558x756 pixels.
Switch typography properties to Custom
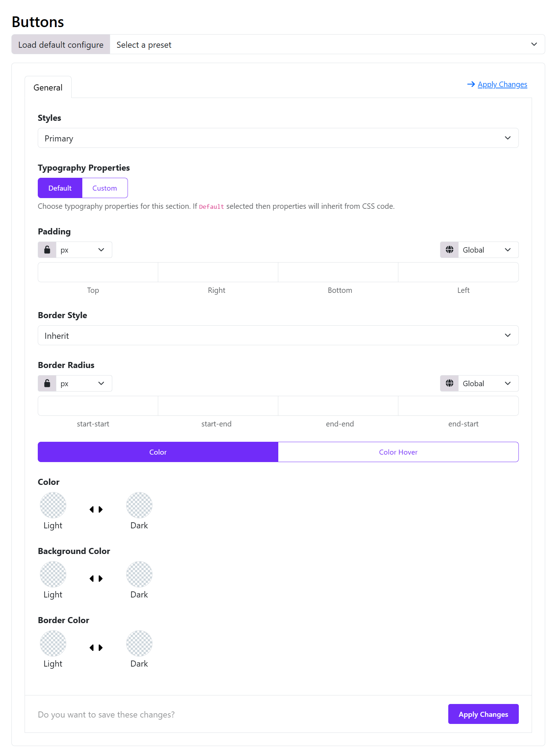104,188
